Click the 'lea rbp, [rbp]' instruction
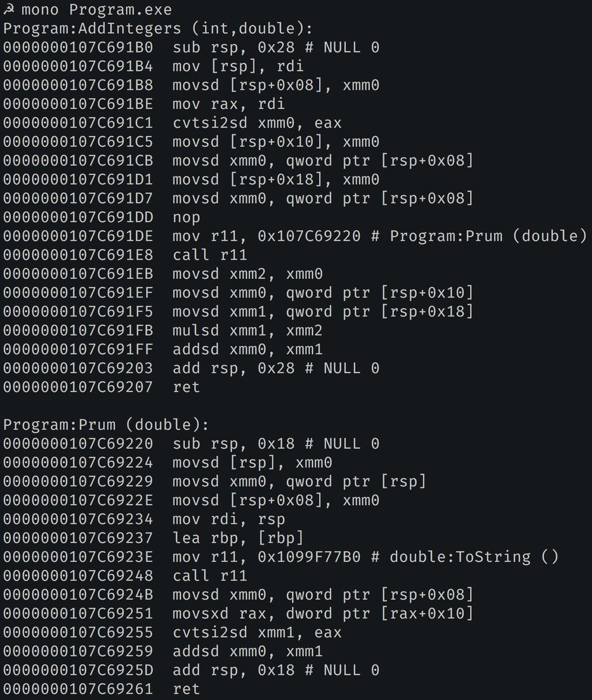The image size is (592, 700). (x=239, y=538)
